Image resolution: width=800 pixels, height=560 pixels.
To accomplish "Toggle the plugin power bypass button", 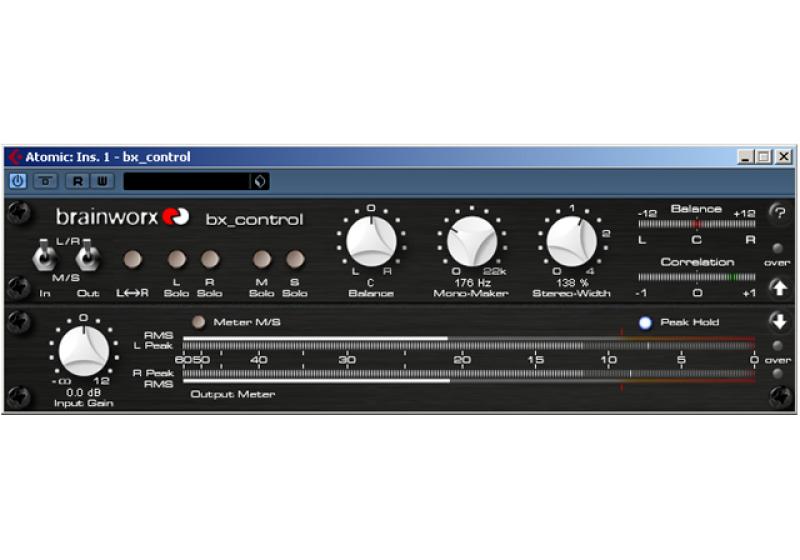I will pyautogui.click(x=18, y=181).
